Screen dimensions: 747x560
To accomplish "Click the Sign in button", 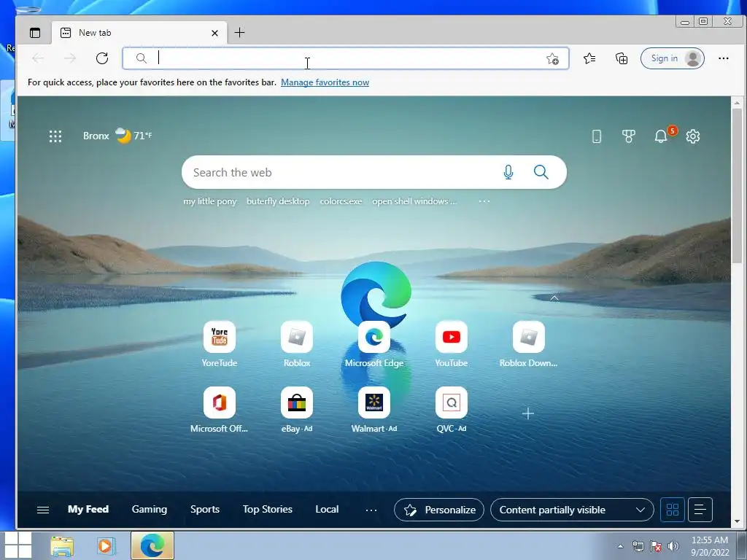I will (x=672, y=58).
